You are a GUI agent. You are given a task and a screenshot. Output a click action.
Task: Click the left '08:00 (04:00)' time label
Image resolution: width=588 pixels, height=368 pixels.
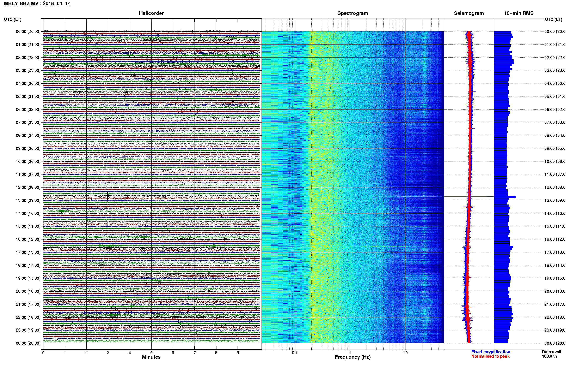pyautogui.click(x=28, y=135)
